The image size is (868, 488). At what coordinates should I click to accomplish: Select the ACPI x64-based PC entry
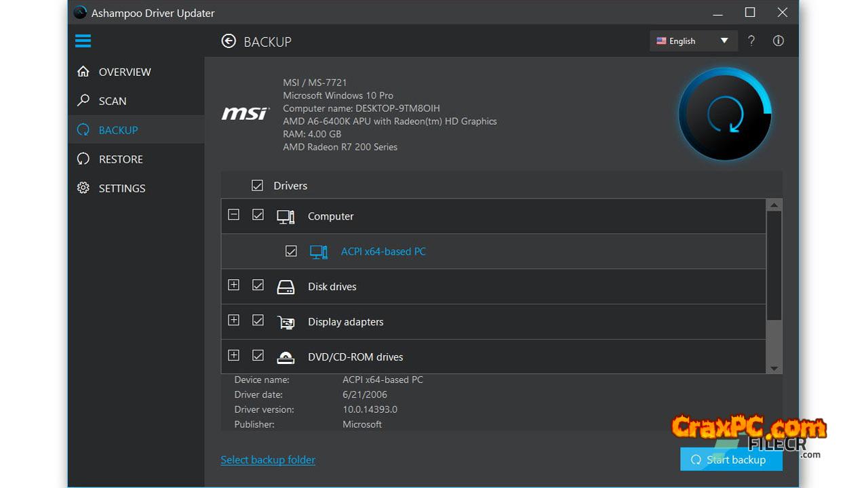click(x=383, y=251)
